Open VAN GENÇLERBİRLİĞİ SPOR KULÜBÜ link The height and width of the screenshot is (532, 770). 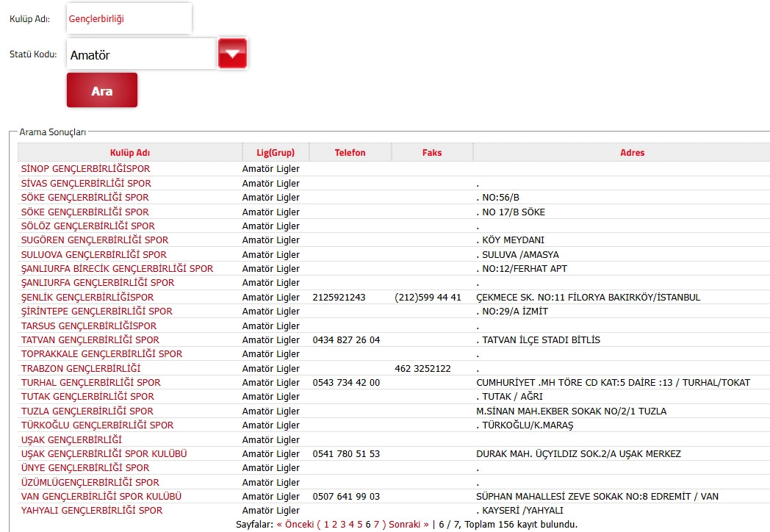tap(101, 497)
